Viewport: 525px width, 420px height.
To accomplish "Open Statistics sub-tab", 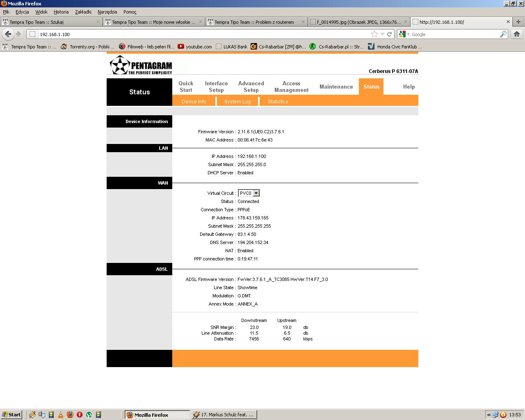I will (278, 101).
